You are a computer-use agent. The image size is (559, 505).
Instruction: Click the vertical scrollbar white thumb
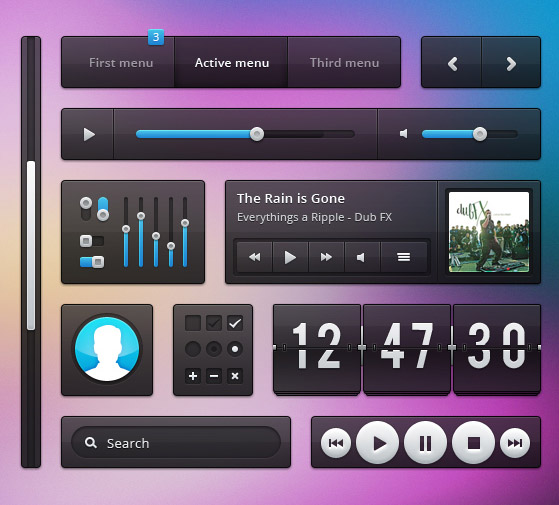point(31,246)
